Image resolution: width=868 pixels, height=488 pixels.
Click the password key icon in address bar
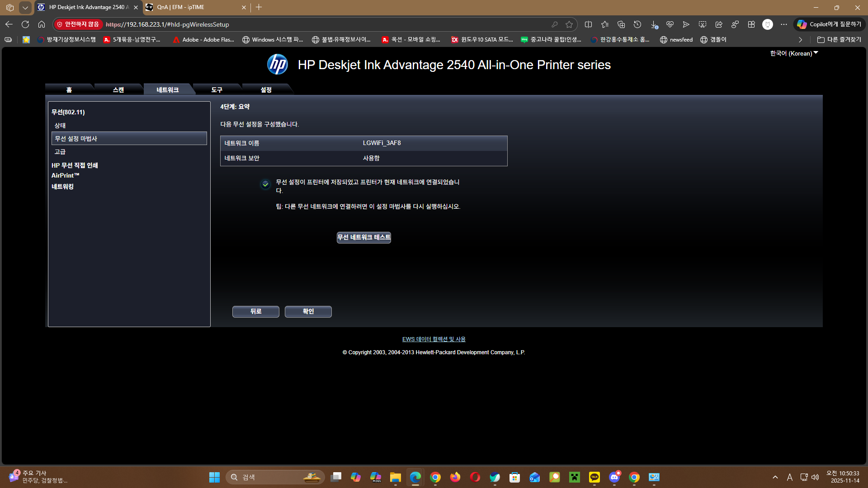pos(554,24)
